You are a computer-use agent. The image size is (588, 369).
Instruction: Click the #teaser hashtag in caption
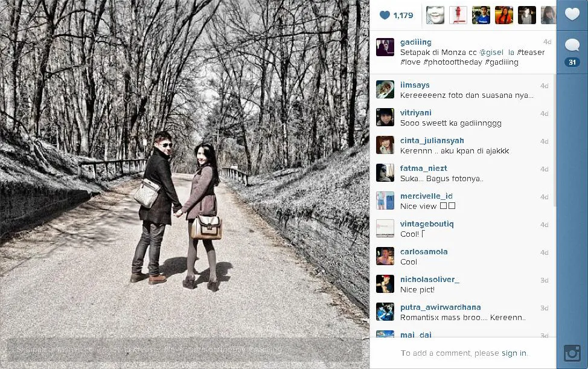[531, 53]
